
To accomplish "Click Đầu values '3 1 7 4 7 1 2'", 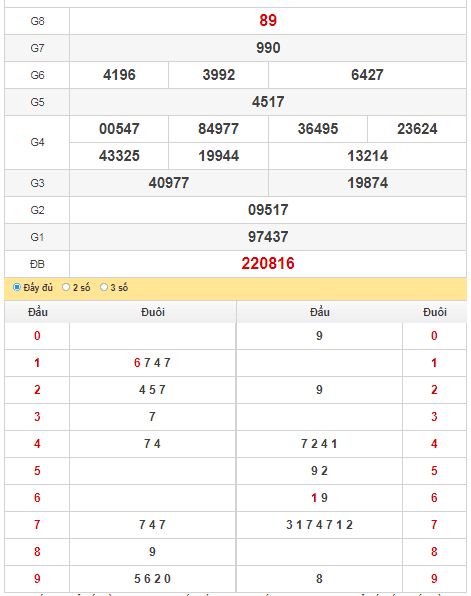I will (x=319, y=525).
